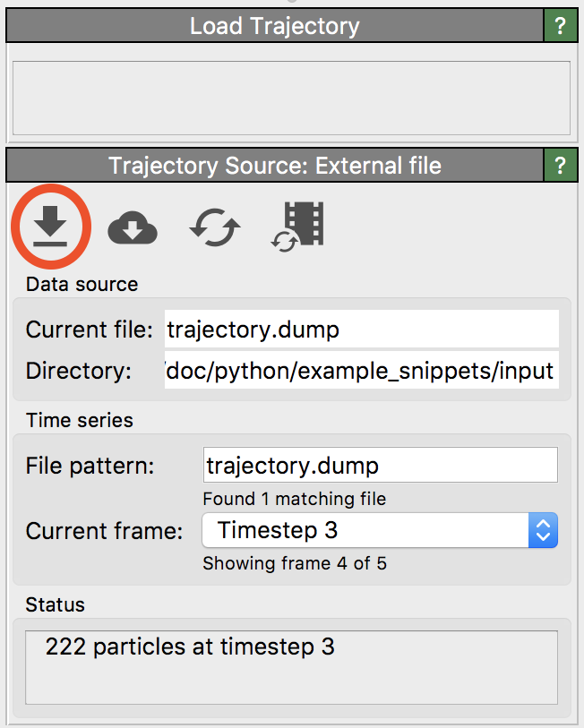The height and width of the screenshot is (728, 584).
Task: Click the Directory path field
Action: [362, 371]
